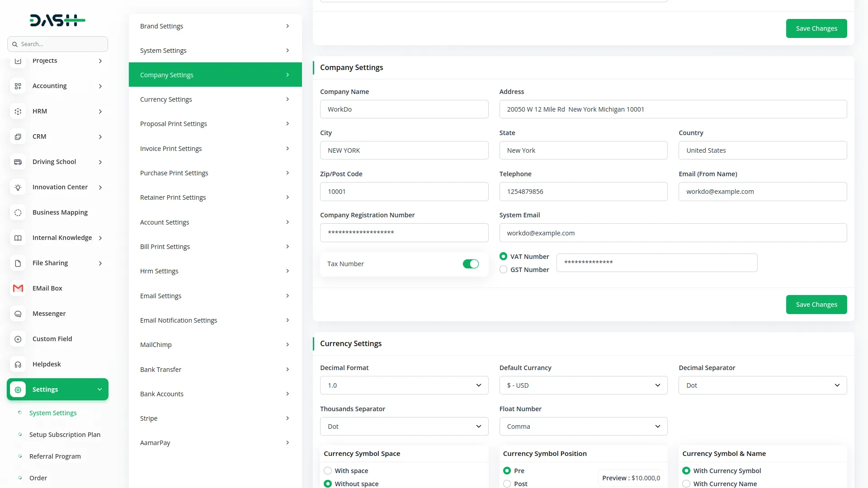868x488 pixels.
Task: Click Save Changes under Company Settings
Action: coord(816,305)
